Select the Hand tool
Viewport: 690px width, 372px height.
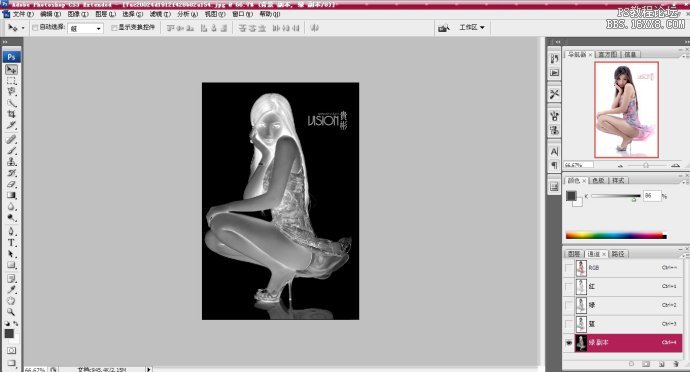click(x=11, y=301)
